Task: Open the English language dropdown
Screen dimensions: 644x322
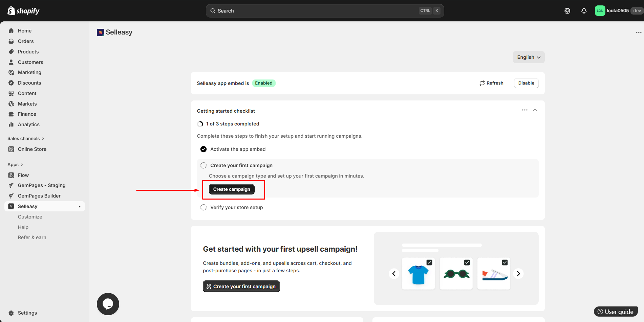Action: click(x=528, y=57)
